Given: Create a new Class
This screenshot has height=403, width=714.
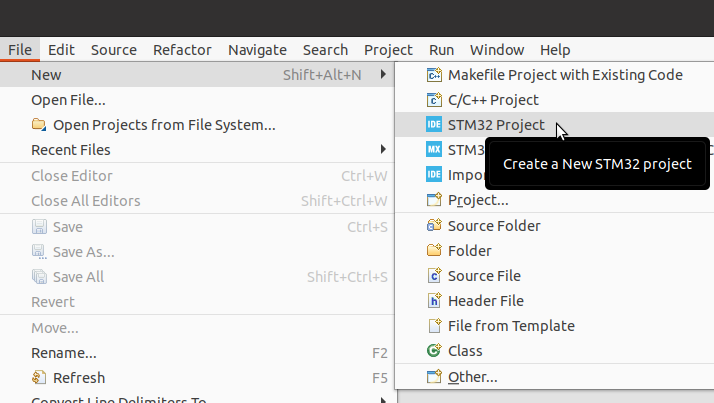Looking at the screenshot, I should pos(555,351).
